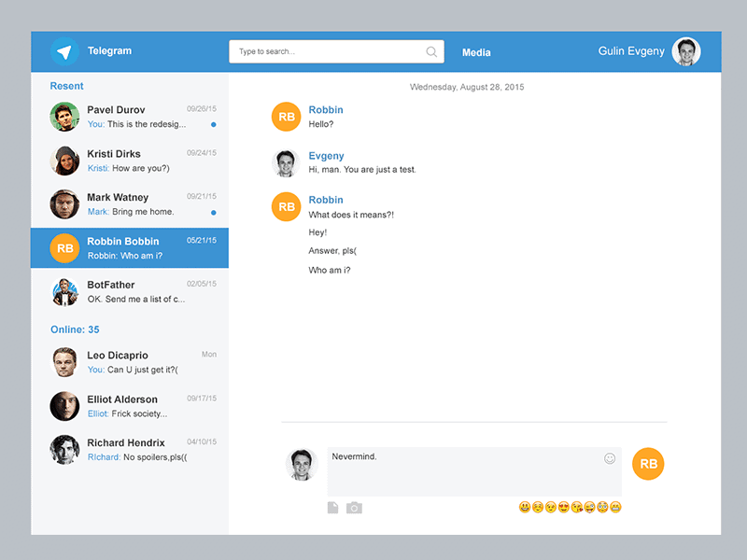The width and height of the screenshot is (747, 560).
Task: Click the 05/21/15 date on Robbin Bobbin
Action: tap(202, 240)
